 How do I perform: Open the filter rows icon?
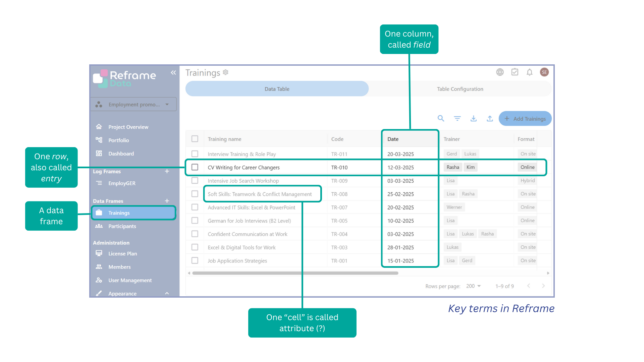(x=457, y=118)
